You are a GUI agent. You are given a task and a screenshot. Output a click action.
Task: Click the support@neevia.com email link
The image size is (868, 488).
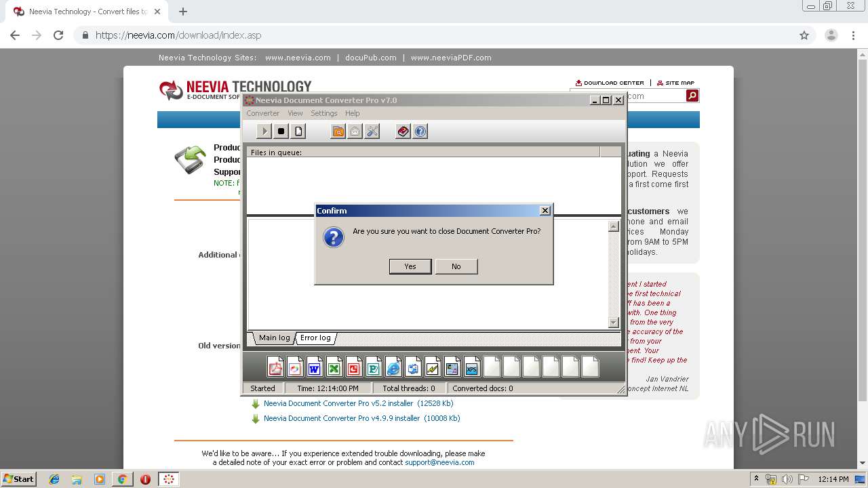point(439,462)
